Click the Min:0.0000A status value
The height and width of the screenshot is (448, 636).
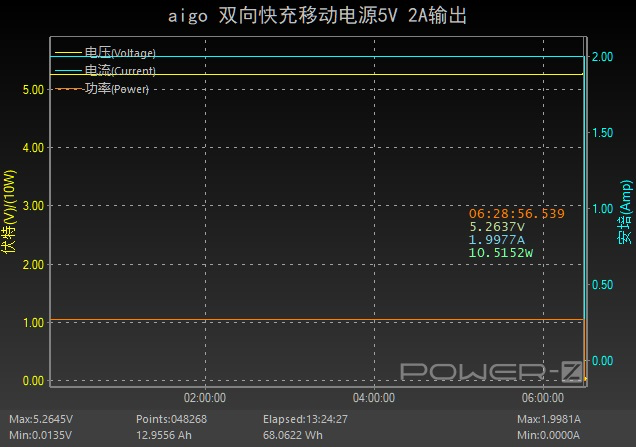tap(548, 435)
